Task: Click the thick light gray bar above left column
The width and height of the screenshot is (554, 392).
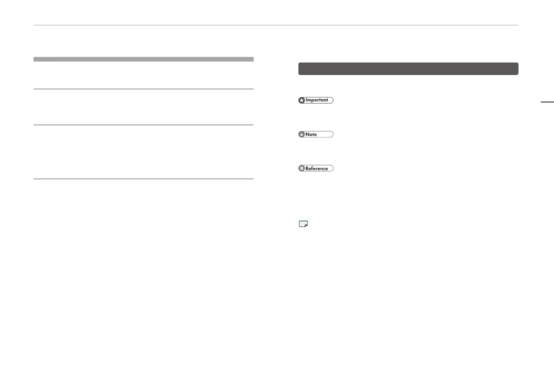Action: pos(143,59)
